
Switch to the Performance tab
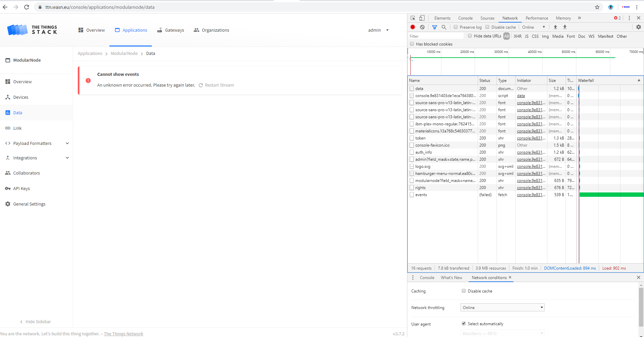[x=537, y=18]
